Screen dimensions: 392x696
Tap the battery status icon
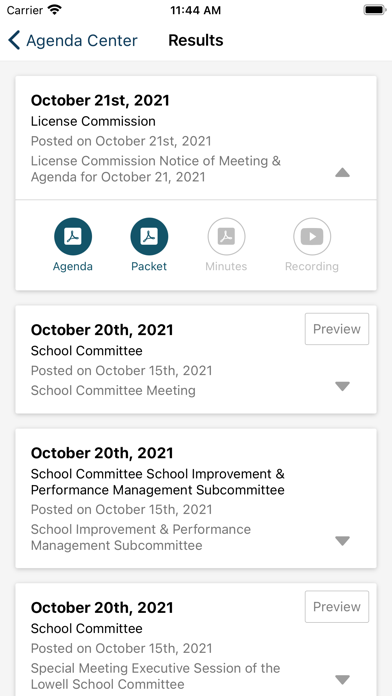(x=375, y=10)
